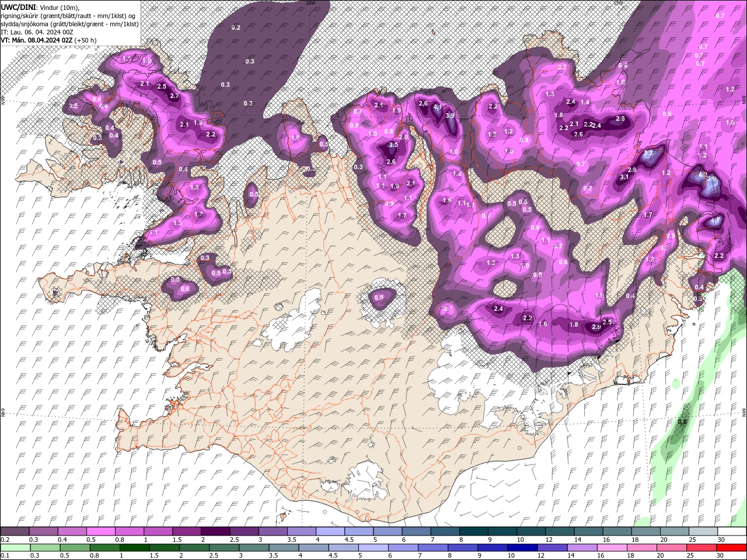This screenshot has width=747, height=560.
Task: Click the "3.1" precipitation value on the map
Action: point(624,177)
